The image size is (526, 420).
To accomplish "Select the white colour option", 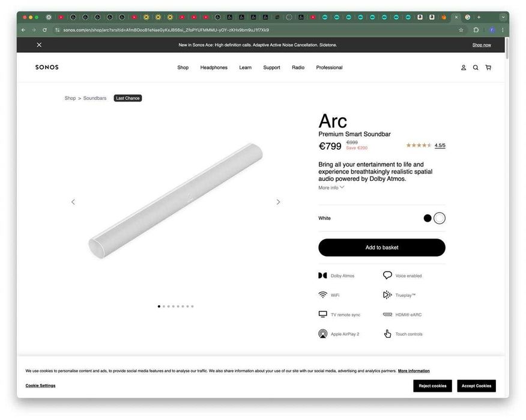I will click(440, 218).
